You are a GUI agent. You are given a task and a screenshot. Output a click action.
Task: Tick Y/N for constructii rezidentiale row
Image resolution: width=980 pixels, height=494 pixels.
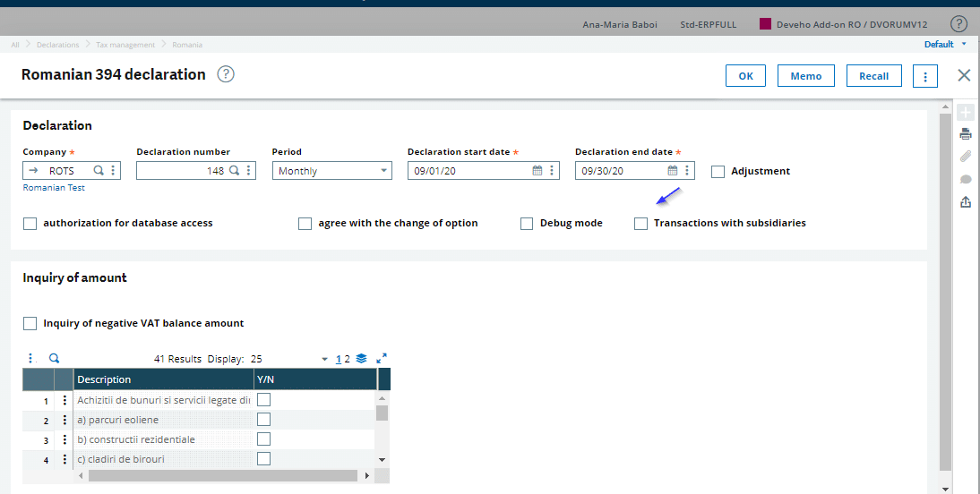point(263,439)
